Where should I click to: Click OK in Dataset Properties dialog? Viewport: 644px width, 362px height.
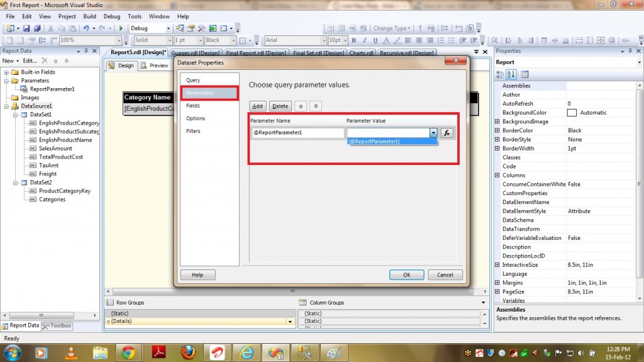pyautogui.click(x=406, y=274)
